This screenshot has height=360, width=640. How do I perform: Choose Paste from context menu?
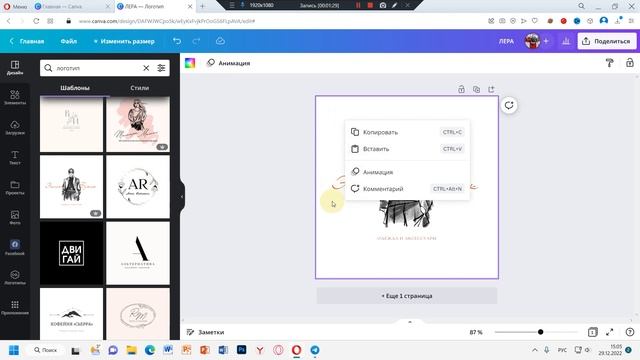click(407, 149)
